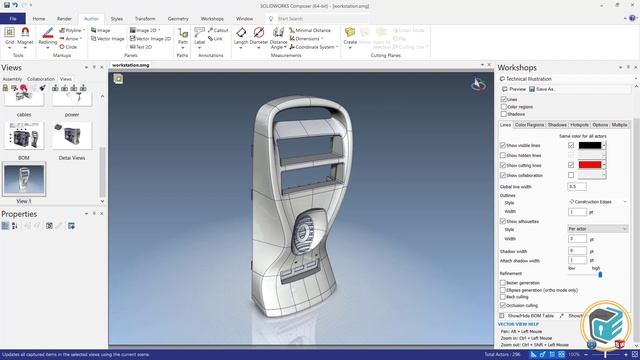Click the Label annotation icon
This screenshot has width=640, height=360.
tap(200, 33)
